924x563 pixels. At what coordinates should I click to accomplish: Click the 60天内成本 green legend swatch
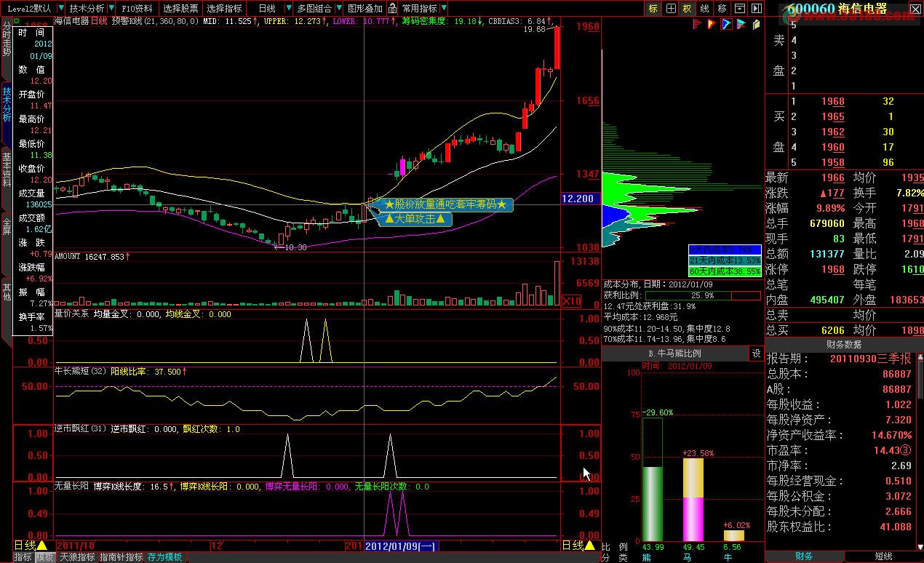725,271
